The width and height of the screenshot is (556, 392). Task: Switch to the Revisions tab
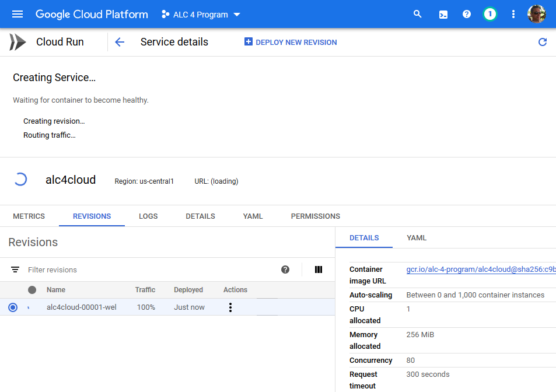(x=92, y=216)
